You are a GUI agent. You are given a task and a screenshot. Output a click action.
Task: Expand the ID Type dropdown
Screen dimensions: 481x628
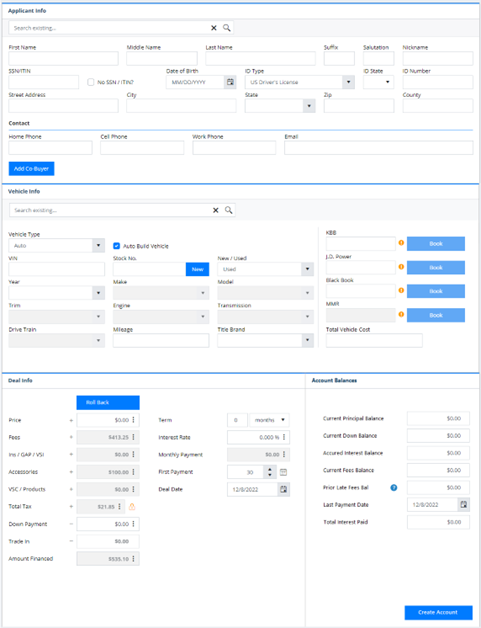click(x=348, y=82)
